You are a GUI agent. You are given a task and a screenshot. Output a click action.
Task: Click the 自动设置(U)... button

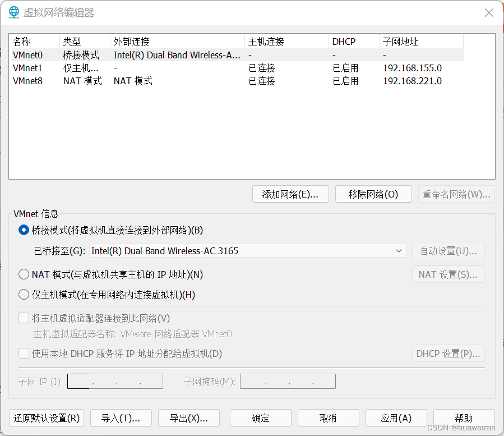(x=448, y=251)
